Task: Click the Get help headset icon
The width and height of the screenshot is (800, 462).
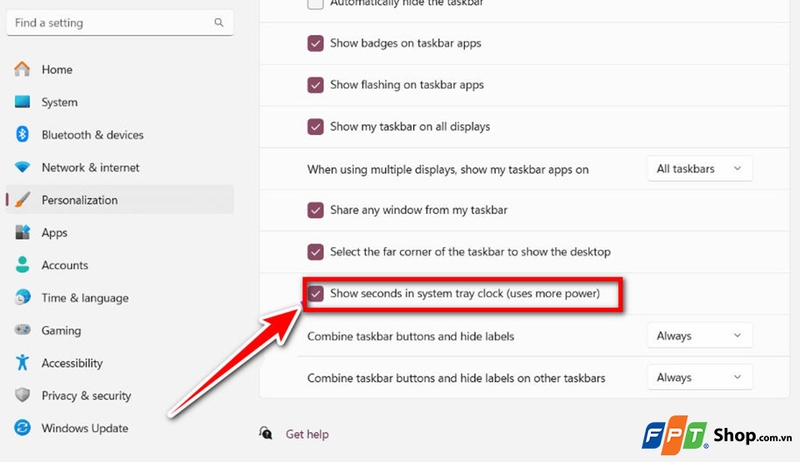Action: click(x=266, y=433)
